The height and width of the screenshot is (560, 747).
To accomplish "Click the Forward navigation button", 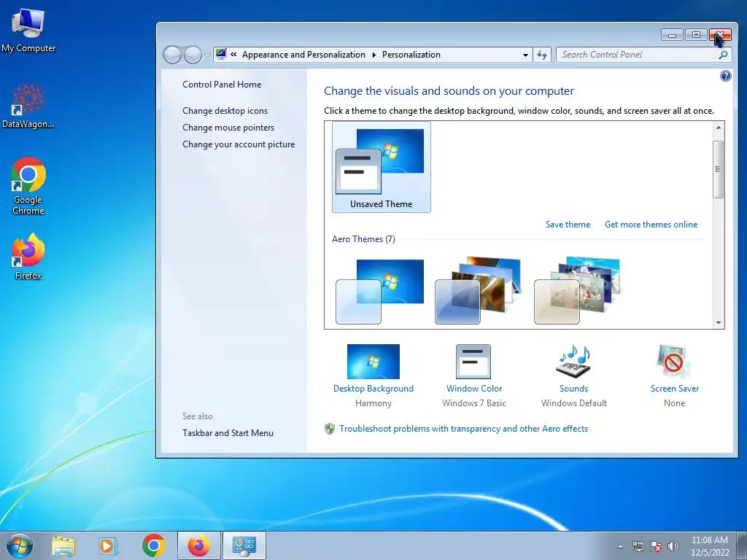I will pos(193,55).
